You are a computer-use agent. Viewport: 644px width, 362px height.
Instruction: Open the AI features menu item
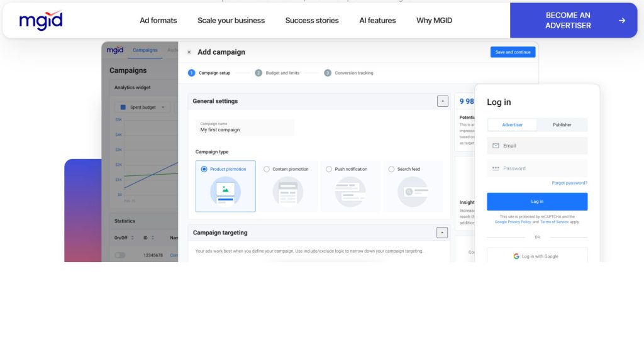pos(377,21)
